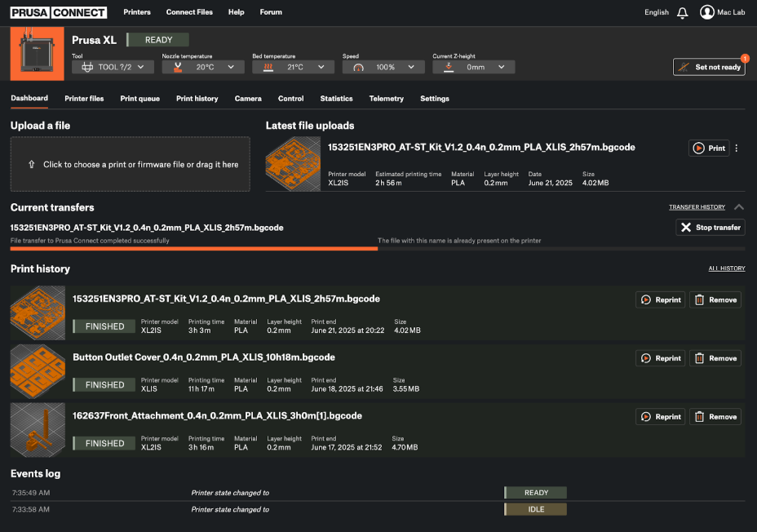Click the upload file drop zone
This screenshot has width=757, height=532.
(131, 164)
